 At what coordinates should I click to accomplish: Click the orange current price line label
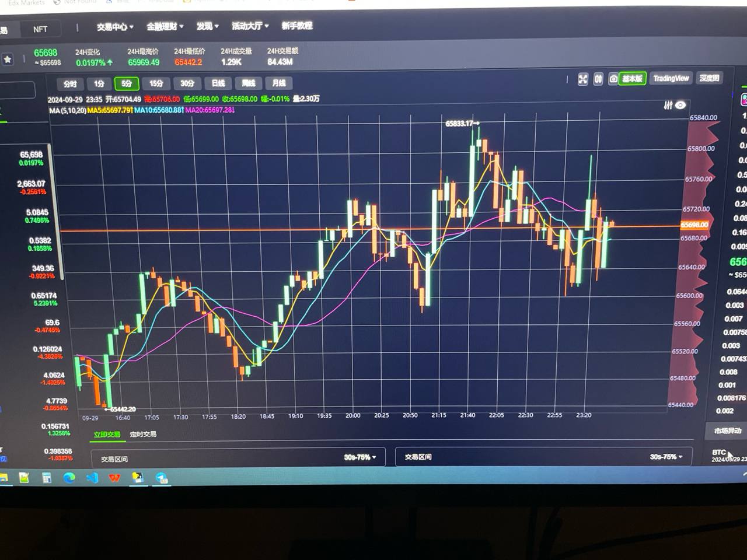point(694,225)
